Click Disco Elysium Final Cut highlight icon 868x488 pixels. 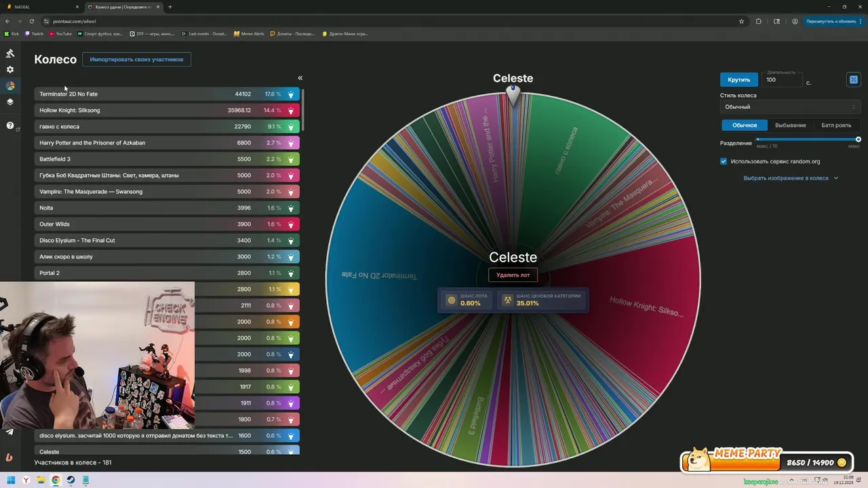pyautogui.click(x=291, y=241)
